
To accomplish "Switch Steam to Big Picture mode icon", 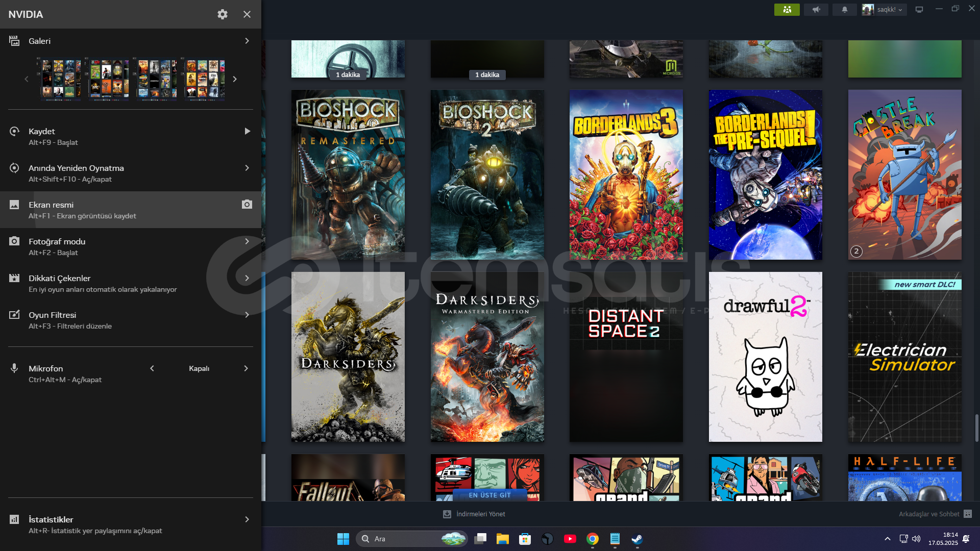I will (919, 10).
